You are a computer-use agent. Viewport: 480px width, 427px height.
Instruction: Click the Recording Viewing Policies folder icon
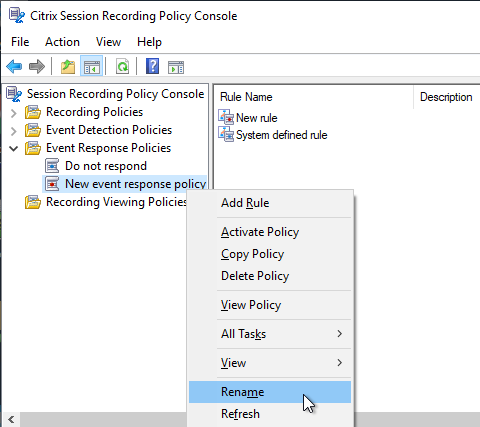[33, 202]
